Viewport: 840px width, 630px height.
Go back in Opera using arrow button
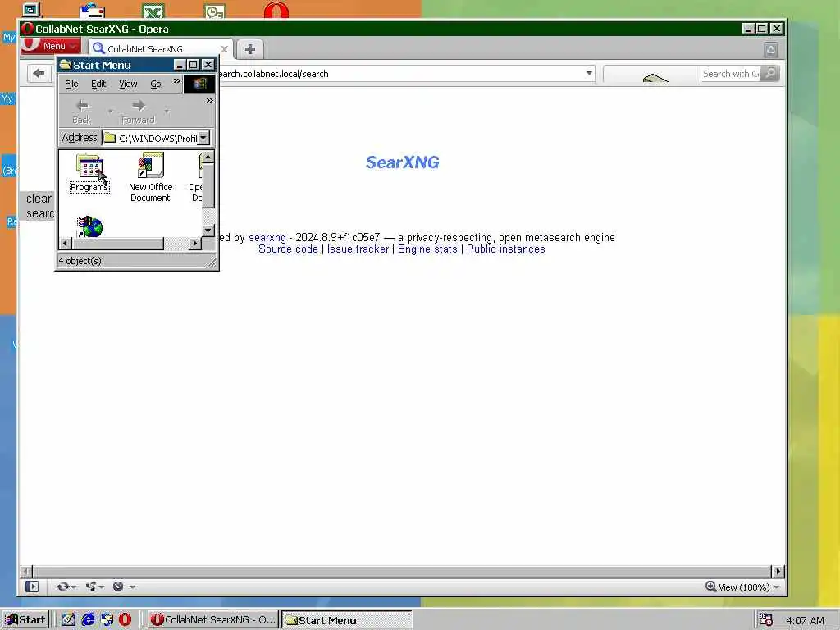coord(39,73)
